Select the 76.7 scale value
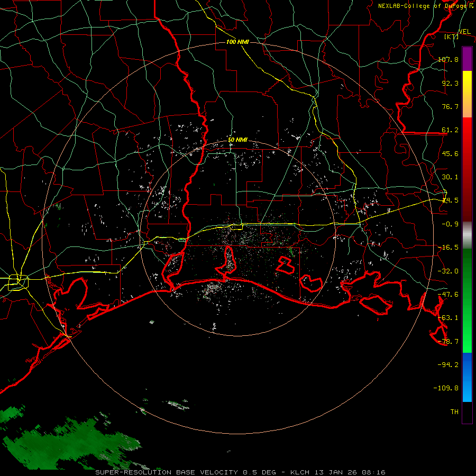 click(x=450, y=106)
